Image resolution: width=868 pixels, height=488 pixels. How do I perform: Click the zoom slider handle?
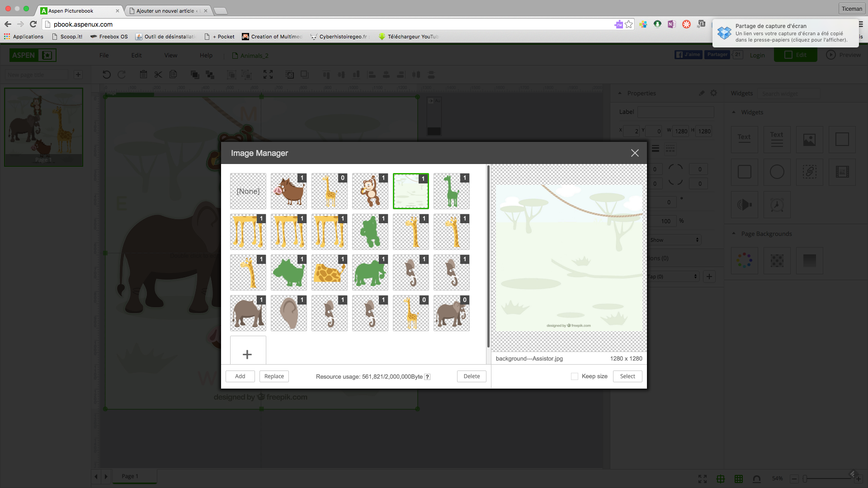coord(805,479)
